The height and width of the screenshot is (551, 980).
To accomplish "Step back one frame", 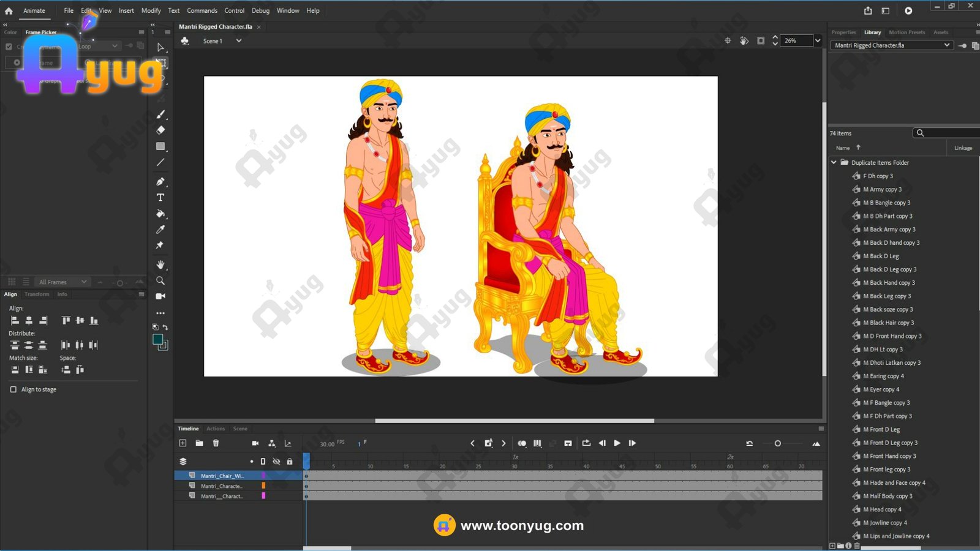I will pos(602,443).
